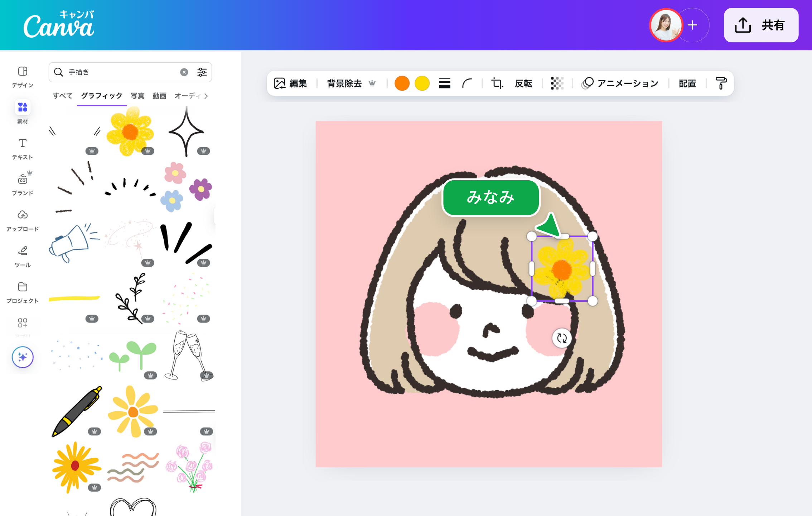
Task: Open the アップロード (Uploads) sidebar panel
Action: [23, 220]
